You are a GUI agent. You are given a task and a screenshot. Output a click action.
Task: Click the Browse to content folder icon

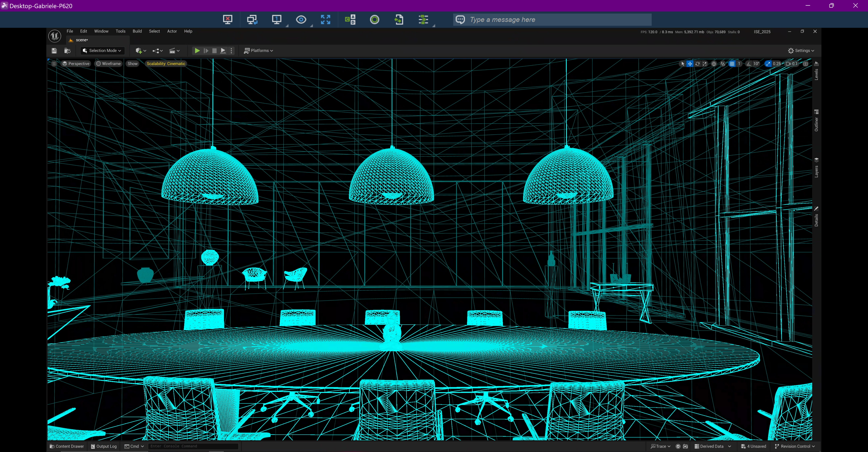pyautogui.click(x=67, y=51)
